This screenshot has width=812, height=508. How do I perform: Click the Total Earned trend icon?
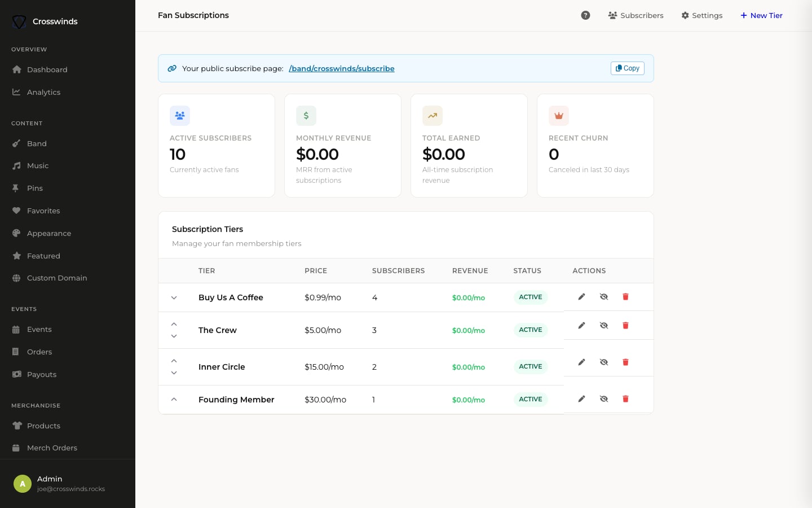[x=433, y=116]
